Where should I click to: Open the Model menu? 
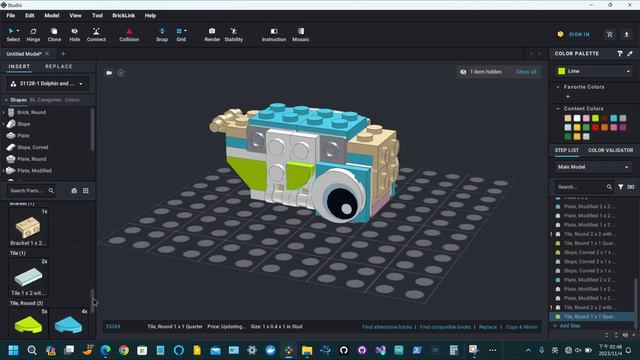click(x=52, y=16)
